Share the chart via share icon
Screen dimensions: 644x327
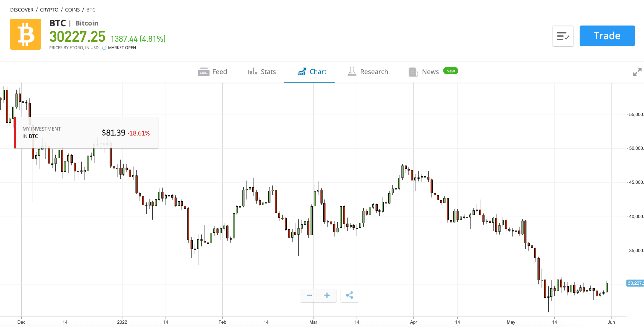tap(349, 295)
